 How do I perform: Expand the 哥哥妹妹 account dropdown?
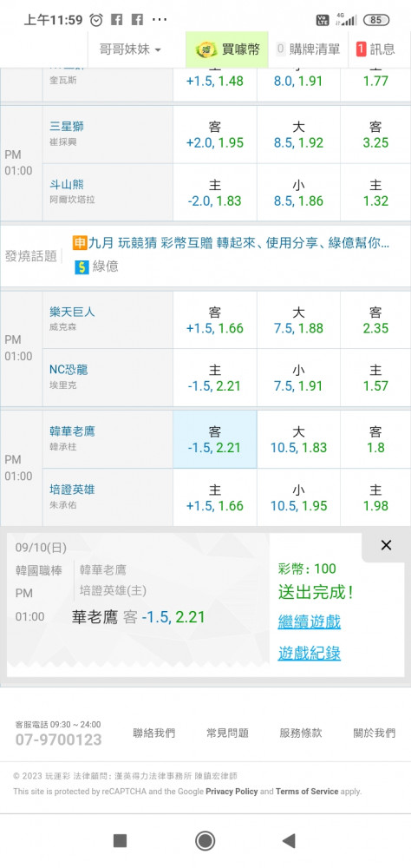point(130,49)
